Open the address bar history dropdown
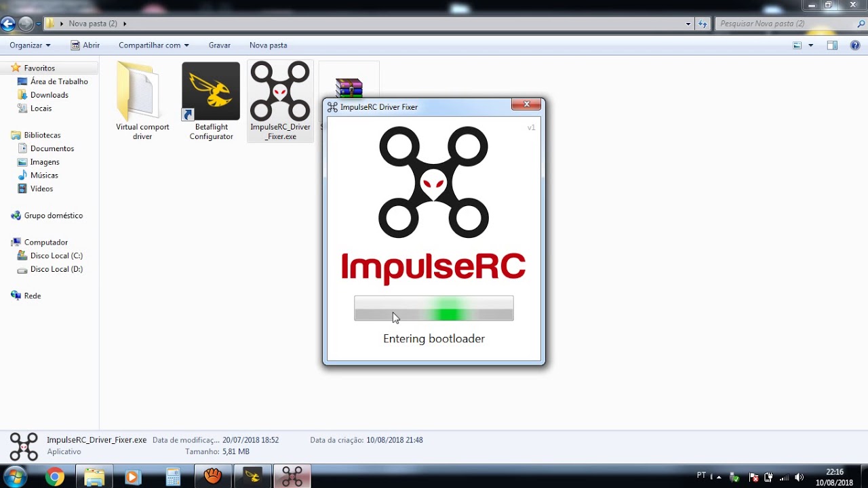This screenshot has height=488, width=868. coord(688,24)
